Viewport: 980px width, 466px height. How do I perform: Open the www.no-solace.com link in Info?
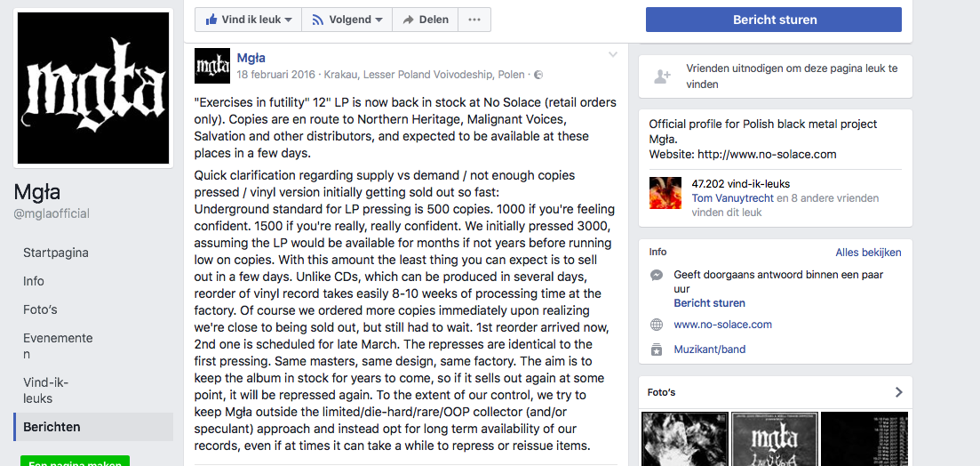coord(722,325)
